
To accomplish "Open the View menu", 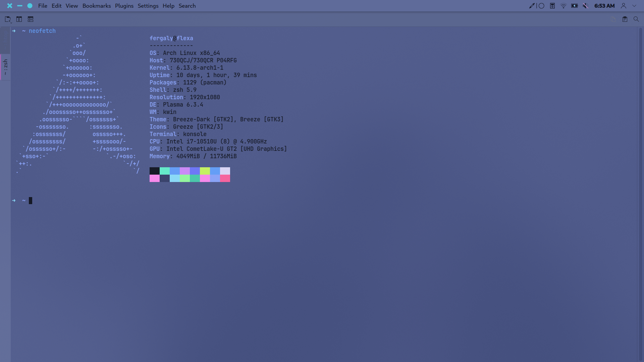I will (x=72, y=6).
